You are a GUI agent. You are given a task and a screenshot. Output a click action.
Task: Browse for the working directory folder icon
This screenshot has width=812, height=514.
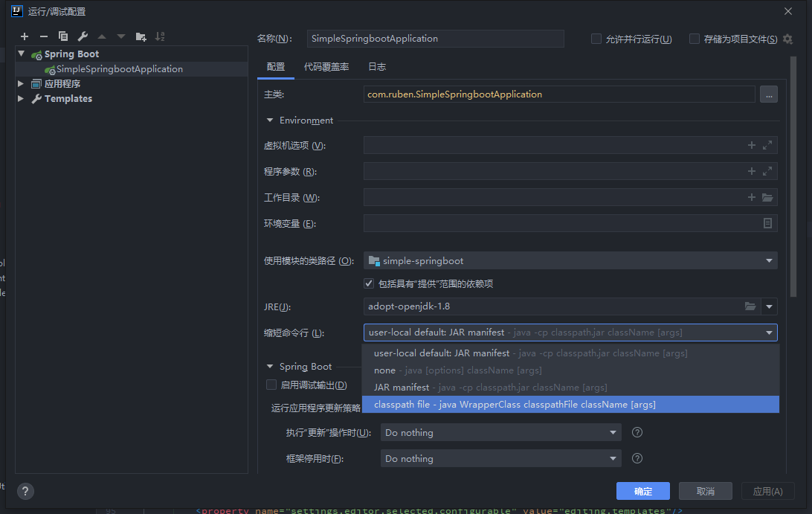pyautogui.click(x=767, y=198)
